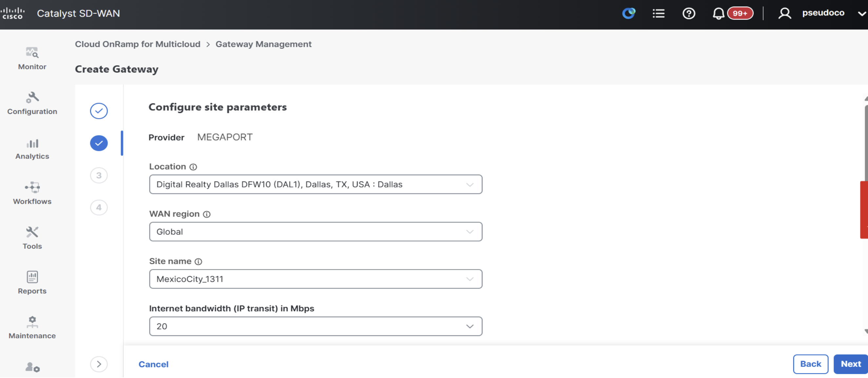This screenshot has height=378, width=868.
Task: Click the Back button
Action: coord(810,364)
